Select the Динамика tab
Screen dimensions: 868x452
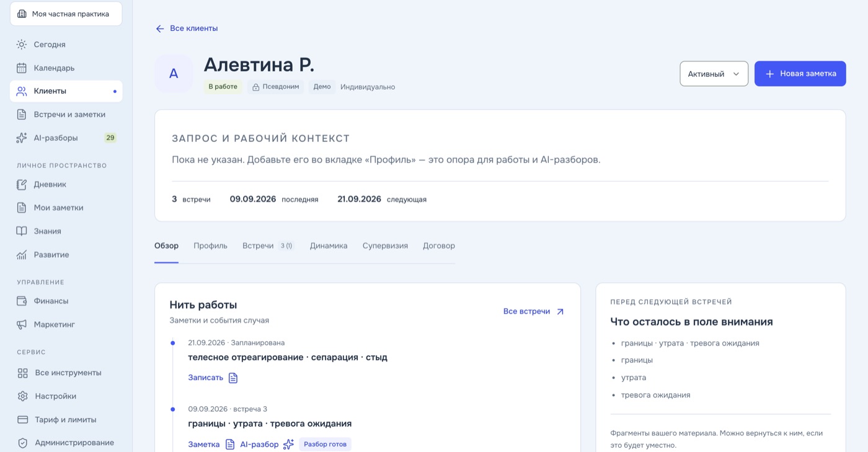(329, 246)
